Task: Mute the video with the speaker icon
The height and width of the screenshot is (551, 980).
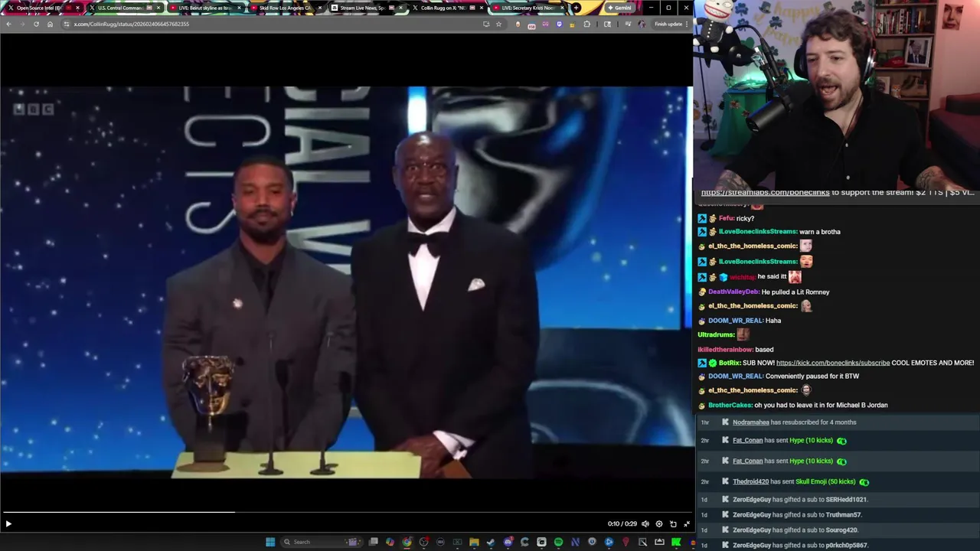Action: pyautogui.click(x=645, y=524)
